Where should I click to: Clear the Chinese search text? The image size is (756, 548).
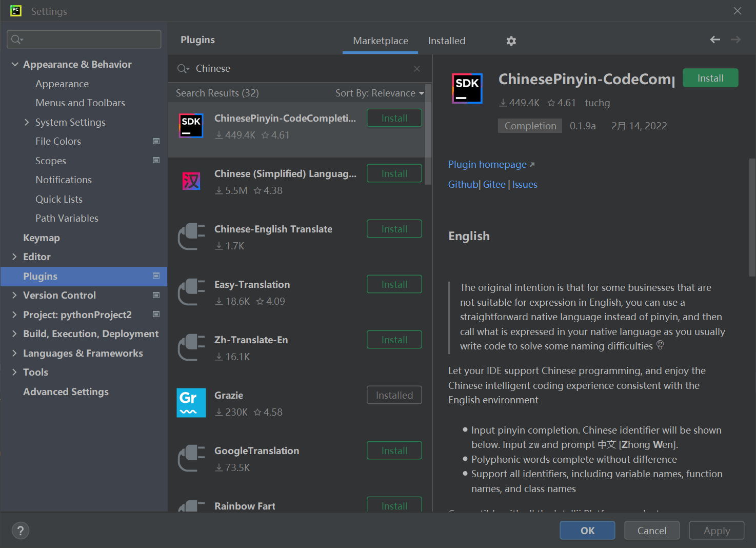coord(417,69)
